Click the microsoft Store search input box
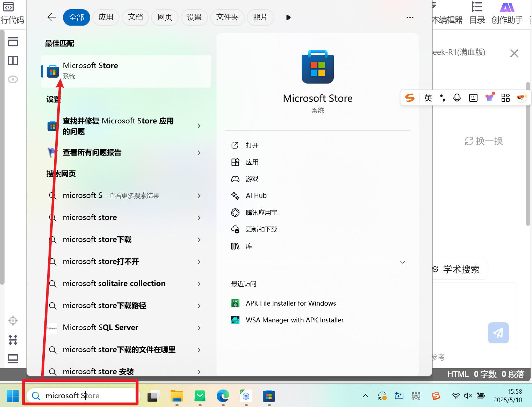Viewport: 532px width, 407px height. coord(83,395)
